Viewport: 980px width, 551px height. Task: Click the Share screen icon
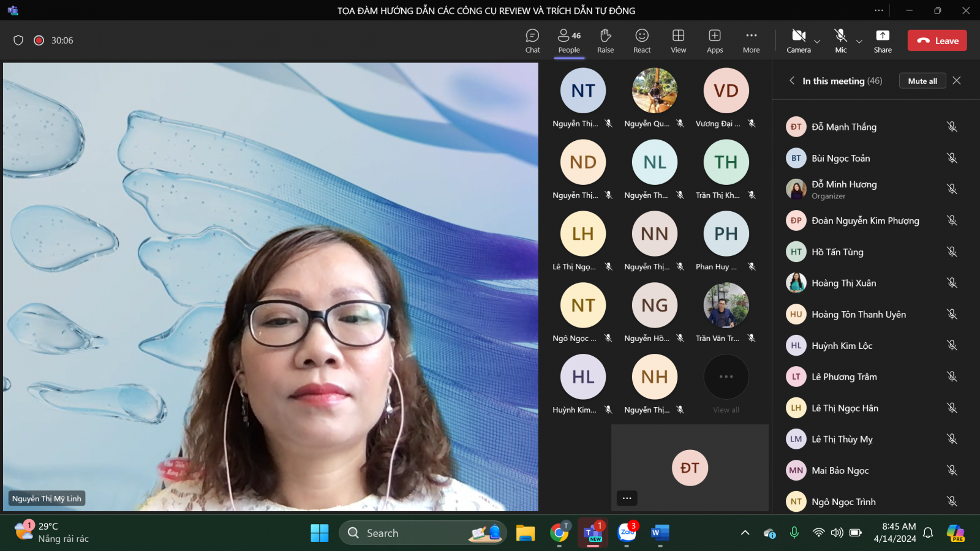point(883,40)
